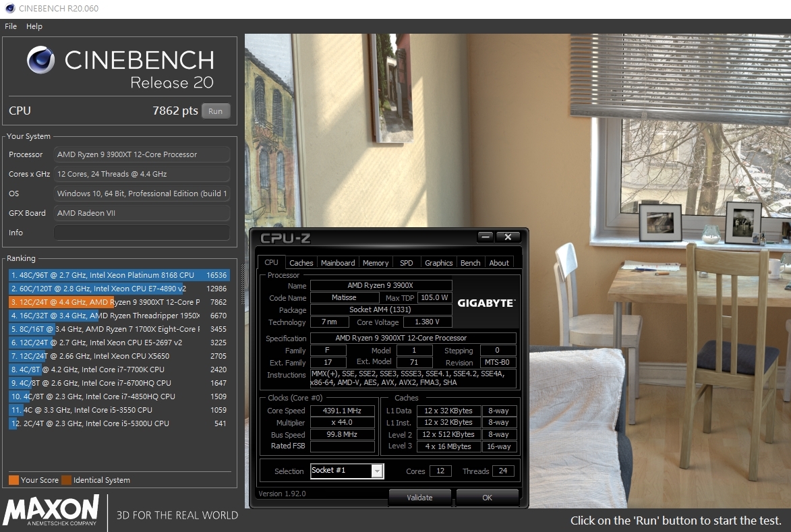Select ranking row AMD Ryzen Threadripper 1950X
Viewport: 791px width, 532px height.
point(119,316)
